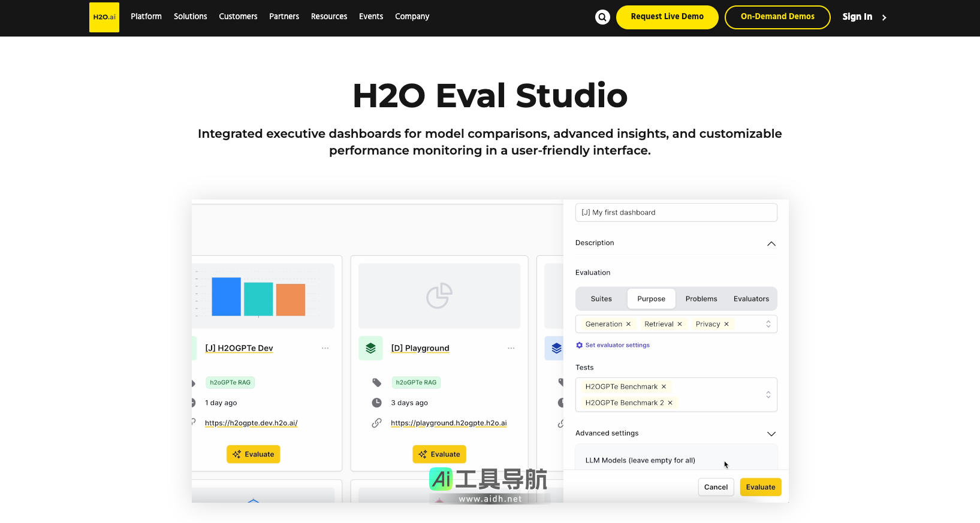This screenshot has height=523, width=980.
Task: Expand the Advanced settings chevron
Action: pyautogui.click(x=771, y=434)
